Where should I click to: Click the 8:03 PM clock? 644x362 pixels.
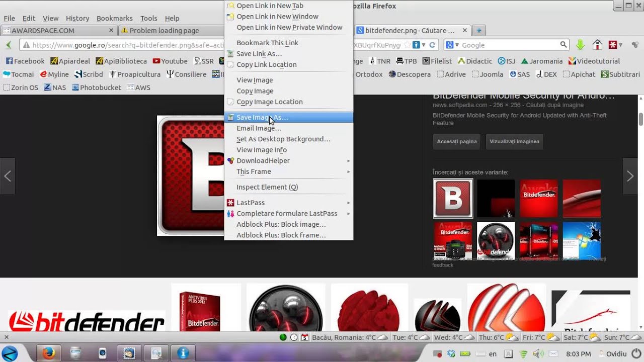579,354
